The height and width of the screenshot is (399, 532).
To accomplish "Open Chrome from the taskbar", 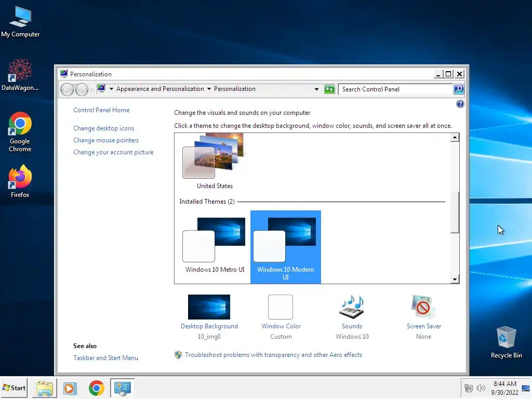I will pyautogui.click(x=96, y=388).
